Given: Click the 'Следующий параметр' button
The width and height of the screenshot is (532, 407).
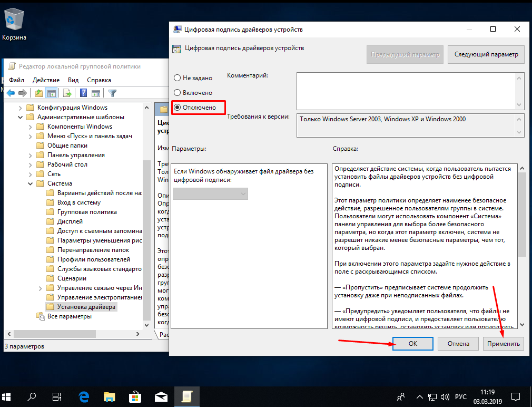Looking at the screenshot, I should pyautogui.click(x=486, y=54).
